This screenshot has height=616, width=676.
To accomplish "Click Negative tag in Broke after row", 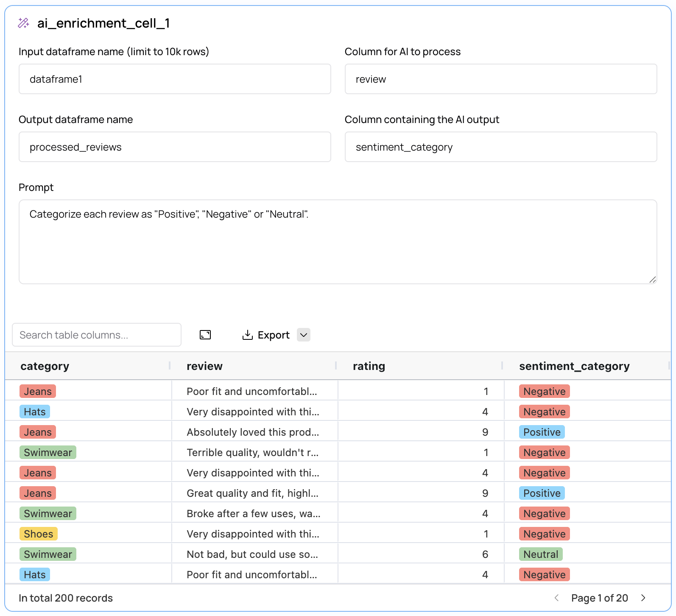I will coord(545,513).
